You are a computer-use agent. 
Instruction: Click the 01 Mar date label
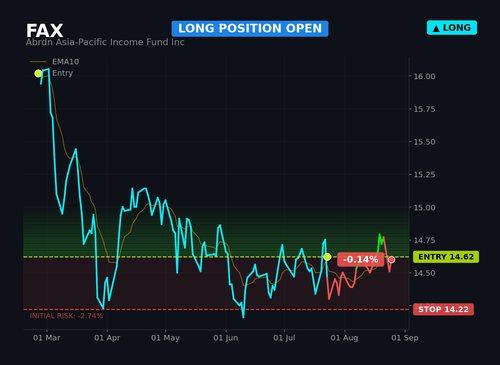[x=47, y=338]
